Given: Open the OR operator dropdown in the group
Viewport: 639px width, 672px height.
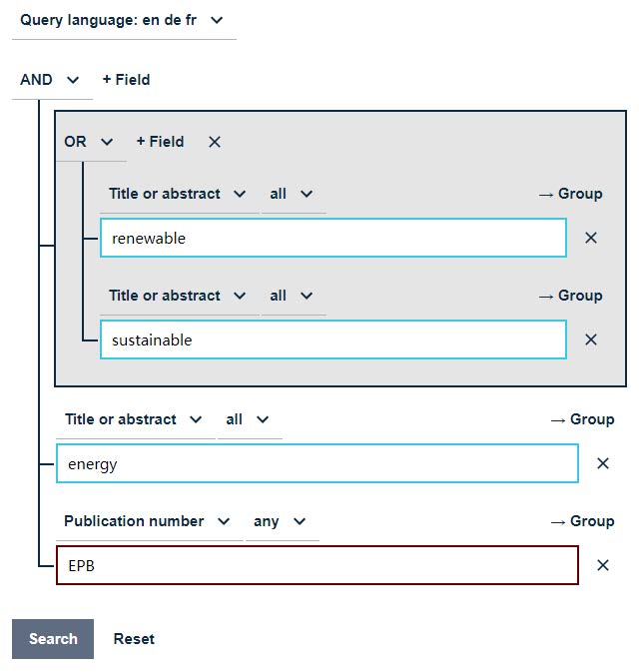Looking at the screenshot, I should click(91, 142).
